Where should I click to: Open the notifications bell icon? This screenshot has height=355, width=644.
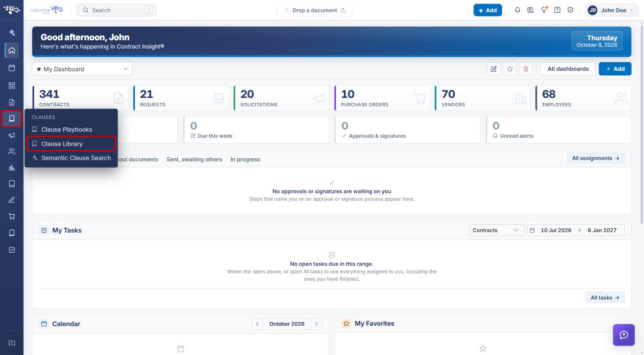click(517, 10)
